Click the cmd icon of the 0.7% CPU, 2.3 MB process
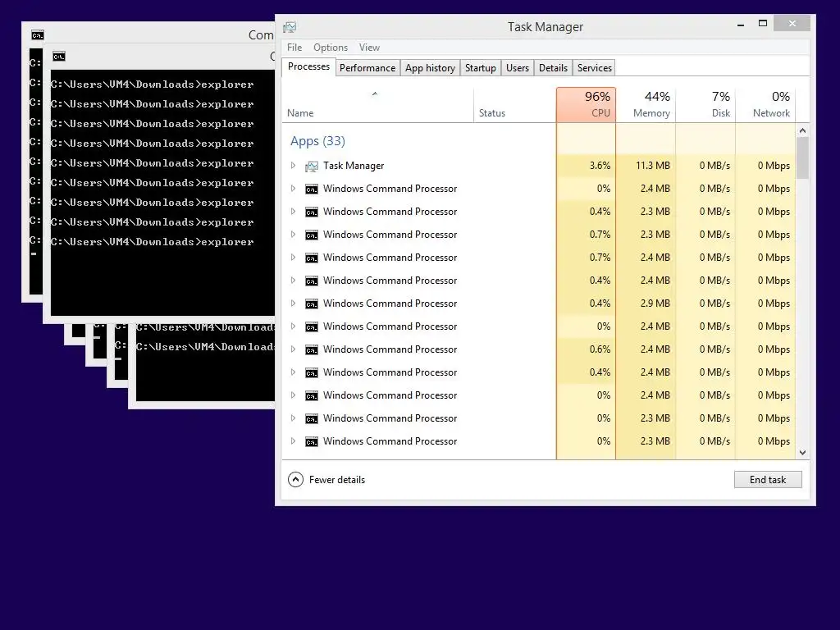The width and height of the screenshot is (840, 630). (x=311, y=235)
